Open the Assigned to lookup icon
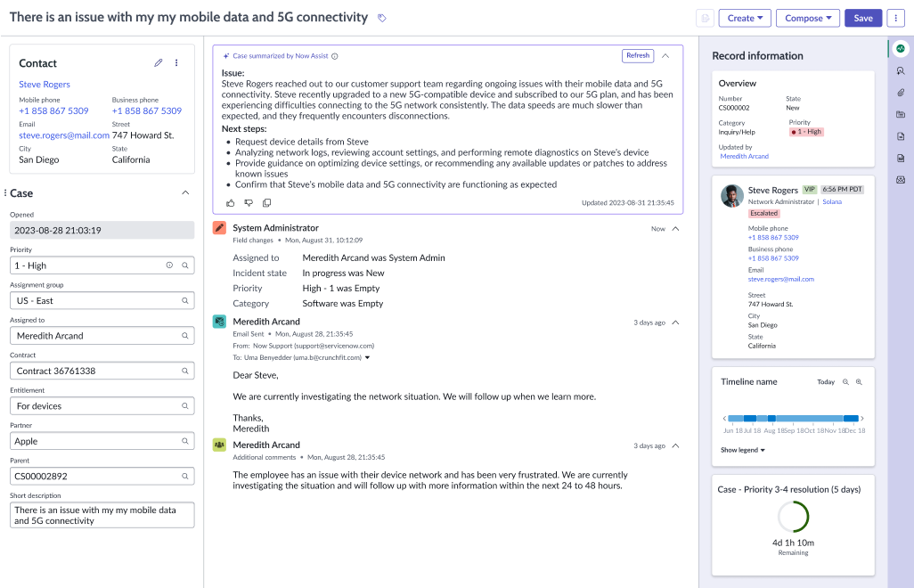Screen dimensions: 914x588 tap(184, 336)
